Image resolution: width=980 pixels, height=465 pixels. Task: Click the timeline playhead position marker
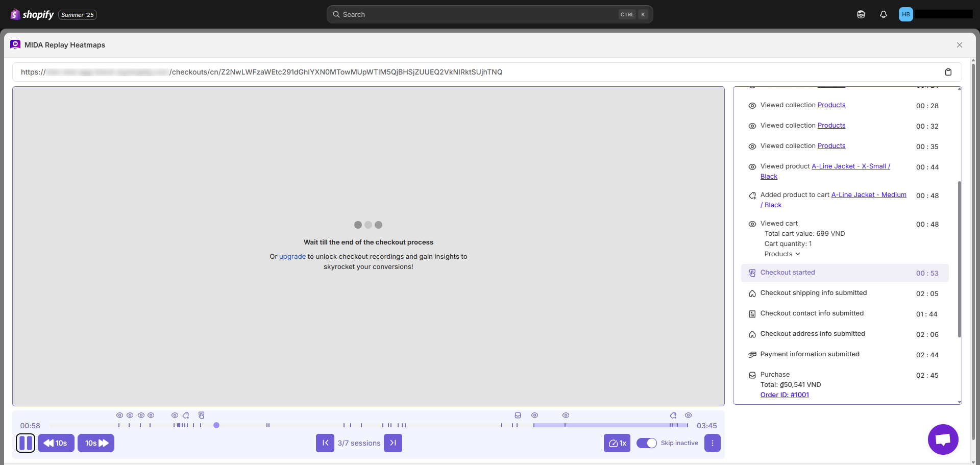[x=216, y=425]
